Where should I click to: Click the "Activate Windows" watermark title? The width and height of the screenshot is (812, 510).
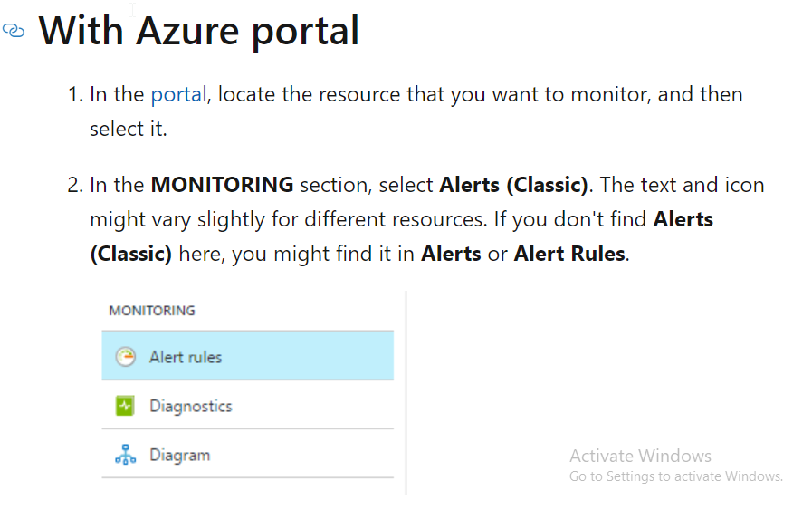pos(640,457)
